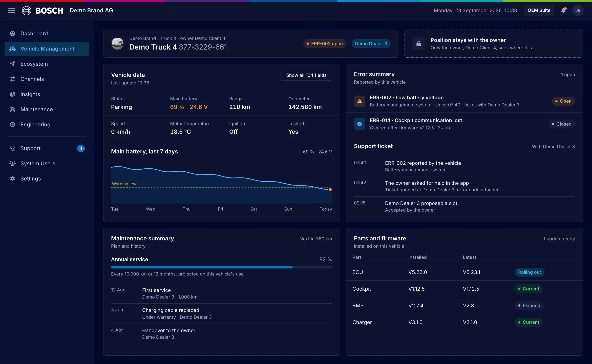
Task: Click the Channels arrows icon
Action: point(13,79)
